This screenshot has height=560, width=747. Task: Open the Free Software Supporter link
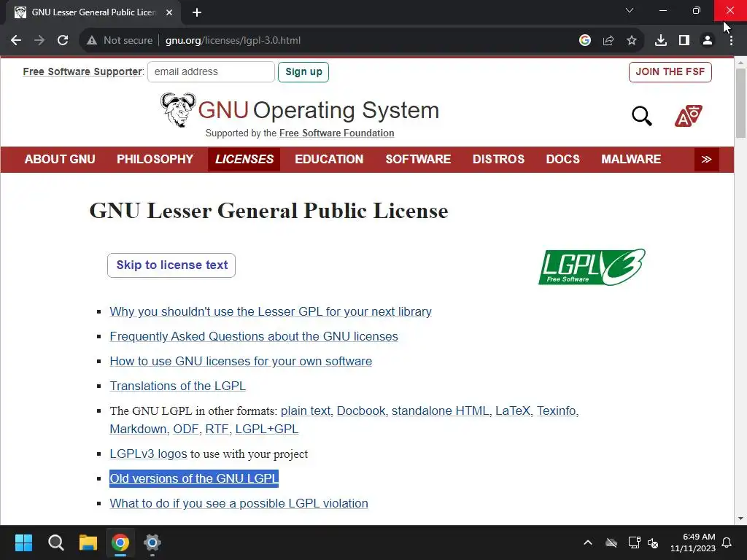click(x=82, y=72)
